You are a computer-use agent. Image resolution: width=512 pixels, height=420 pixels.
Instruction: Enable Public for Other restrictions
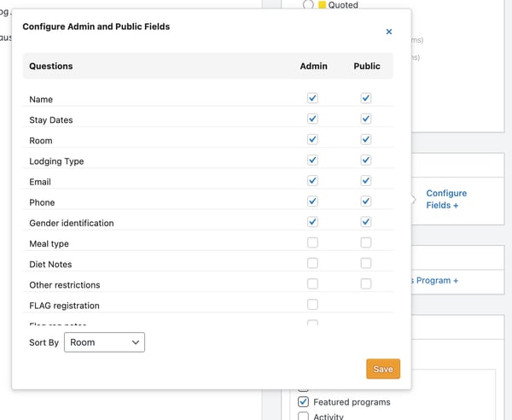(x=366, y=283)
